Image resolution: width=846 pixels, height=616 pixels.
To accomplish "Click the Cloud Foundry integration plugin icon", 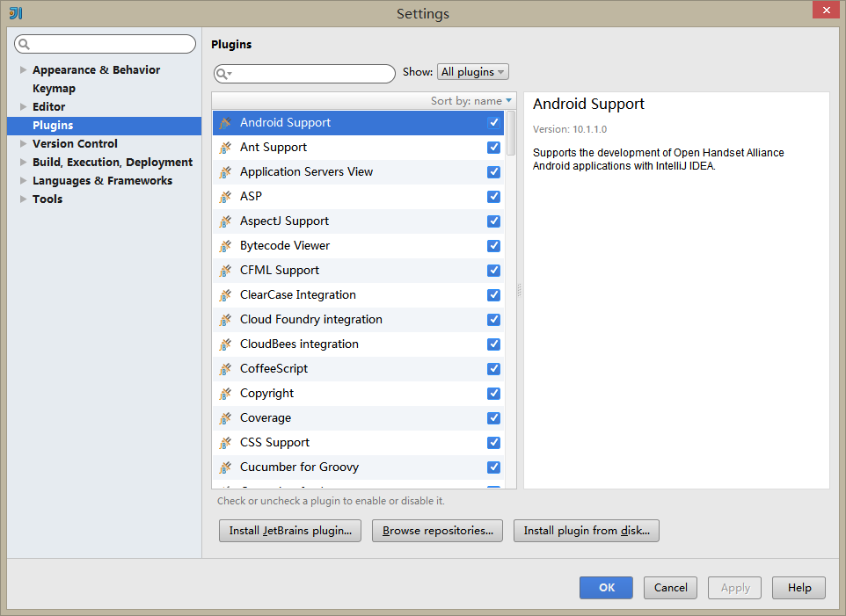I will tap(225, 320).
